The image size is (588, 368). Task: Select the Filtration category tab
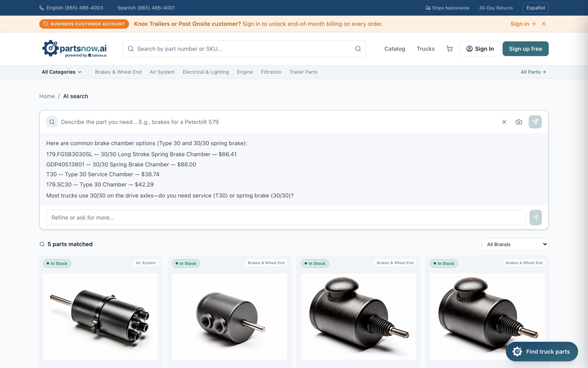(271, 72)
